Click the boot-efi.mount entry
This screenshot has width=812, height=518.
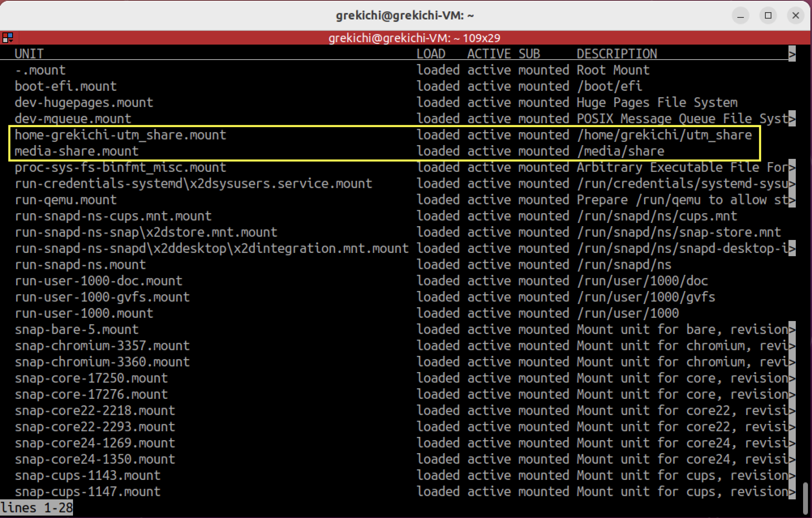[66, 86]
